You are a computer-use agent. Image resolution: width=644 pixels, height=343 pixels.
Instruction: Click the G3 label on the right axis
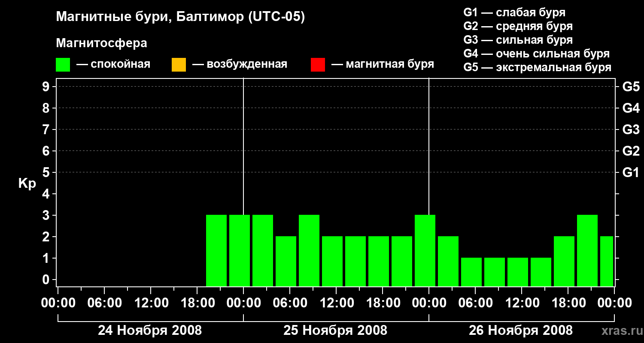click(631, 129)
